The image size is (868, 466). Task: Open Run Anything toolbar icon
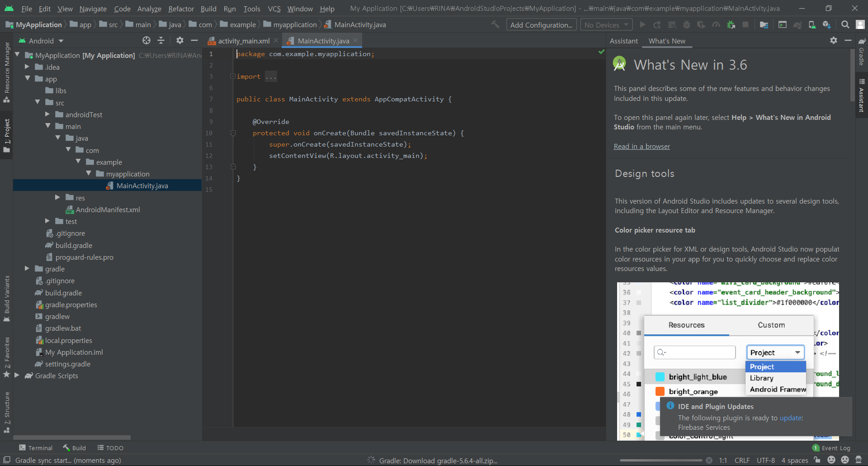[783, 25]
